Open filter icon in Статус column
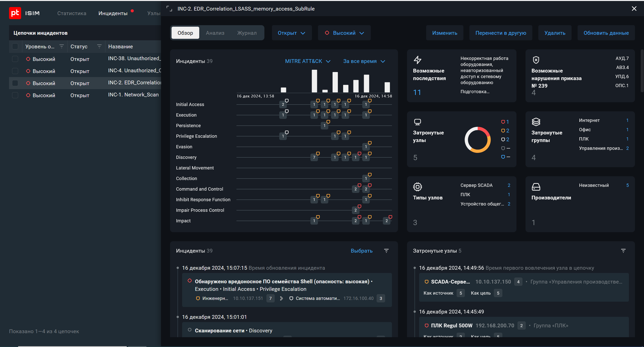The image size is (644, 347). tap(99, 46)
